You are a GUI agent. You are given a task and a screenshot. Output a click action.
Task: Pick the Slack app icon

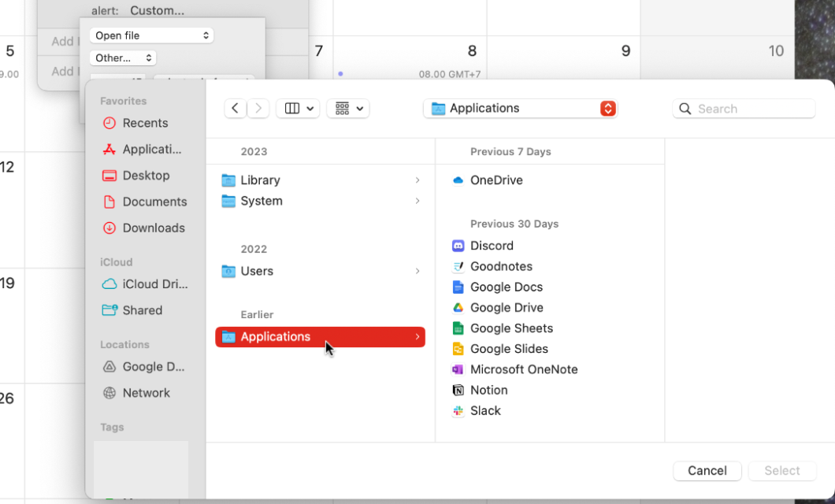(x=458, y=410)
